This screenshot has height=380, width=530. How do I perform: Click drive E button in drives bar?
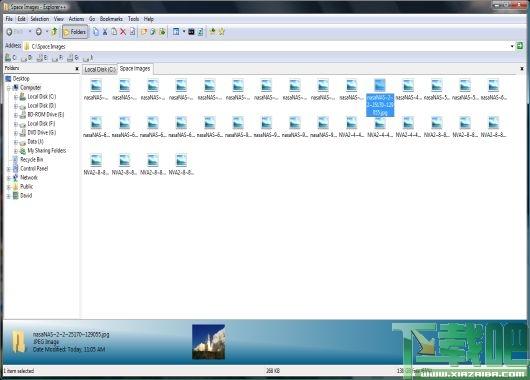point(42,58)
